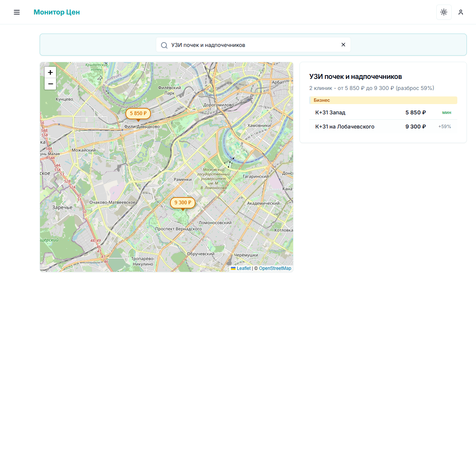The image size is (476, 467).
Task: Clear the search field with X
Action: pyautogui.click(x=343, y=45)
